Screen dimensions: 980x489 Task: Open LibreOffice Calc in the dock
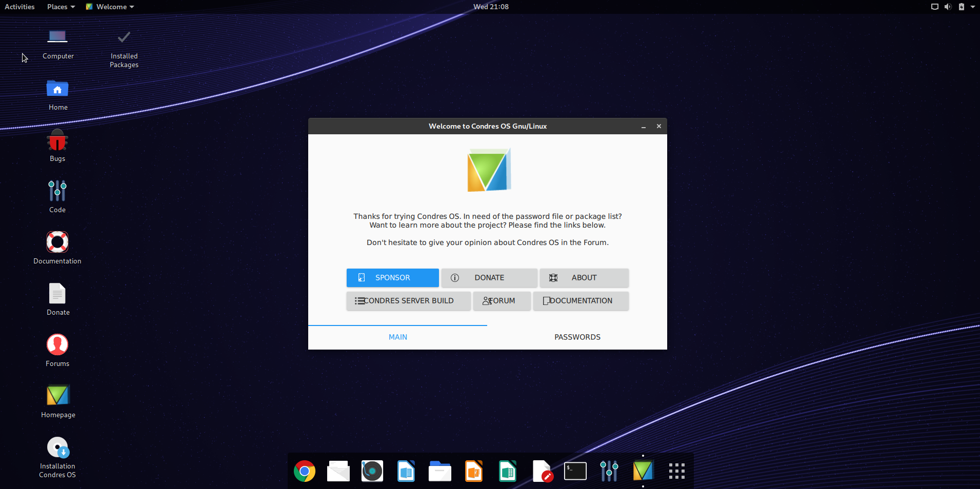click(508, 471)
